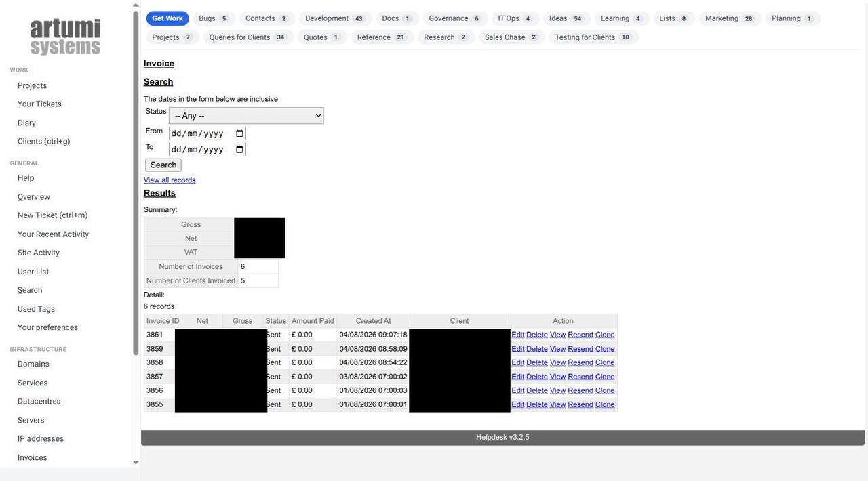The width and height of the screenshot is (868, 481).
Task: Click sidebar scroll down arrow
Action: point(136,463)
